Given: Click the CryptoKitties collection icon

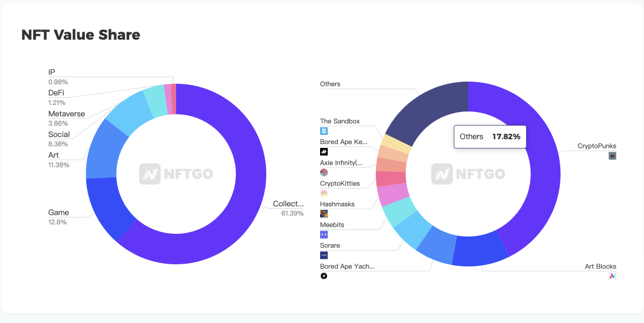Looking at the screenshot, I should 324,193.
